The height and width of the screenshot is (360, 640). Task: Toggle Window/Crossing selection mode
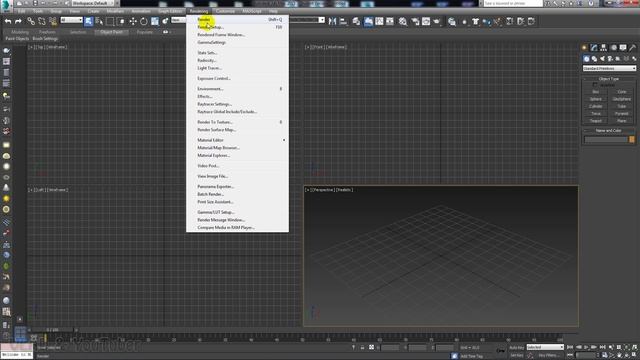(121, 21)
